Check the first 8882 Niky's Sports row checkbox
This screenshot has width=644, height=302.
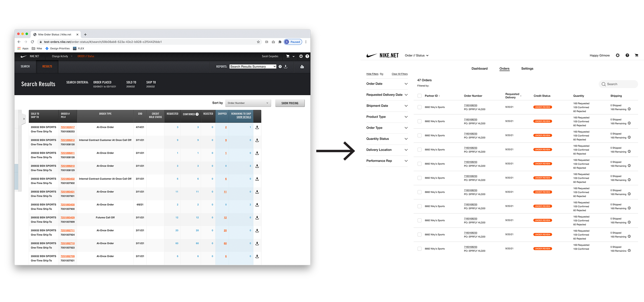tap(419, 107)
